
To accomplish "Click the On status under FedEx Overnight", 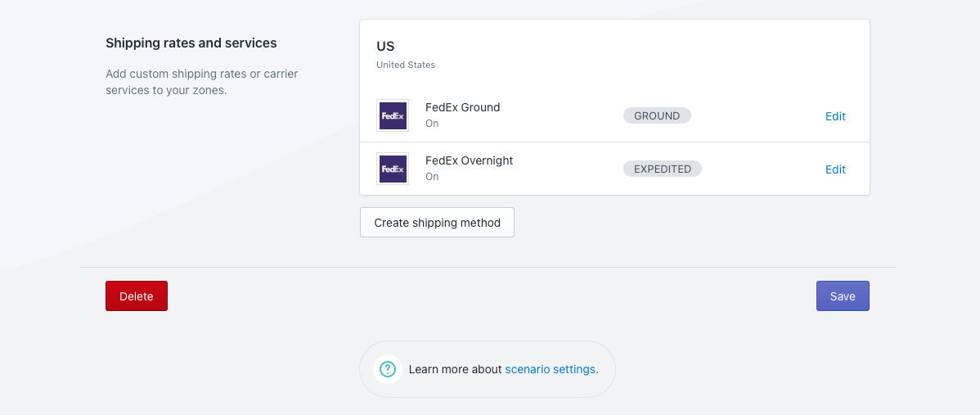I will [432, 177].
